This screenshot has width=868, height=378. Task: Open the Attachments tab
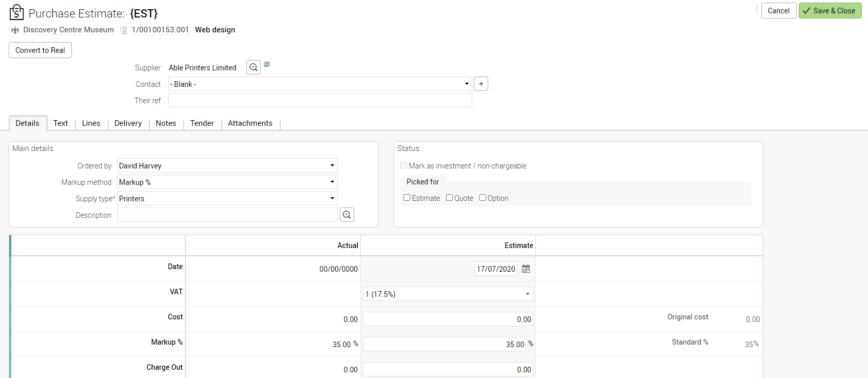(x=250, y=123)
